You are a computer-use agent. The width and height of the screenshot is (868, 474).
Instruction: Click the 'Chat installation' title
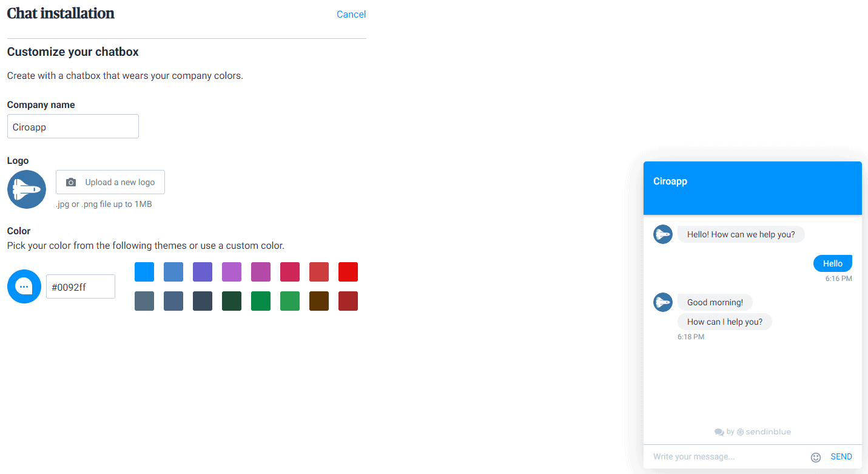click(61, 13)
